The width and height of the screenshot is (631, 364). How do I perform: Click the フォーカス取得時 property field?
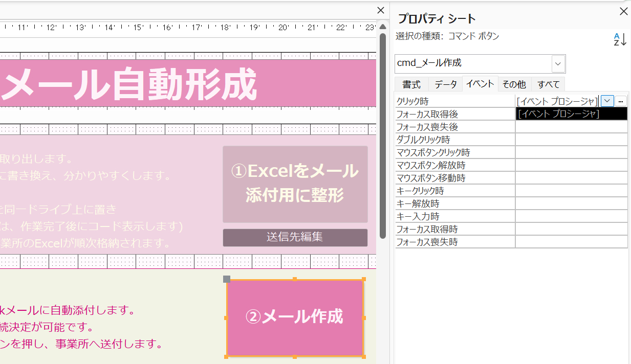(571, 229)
